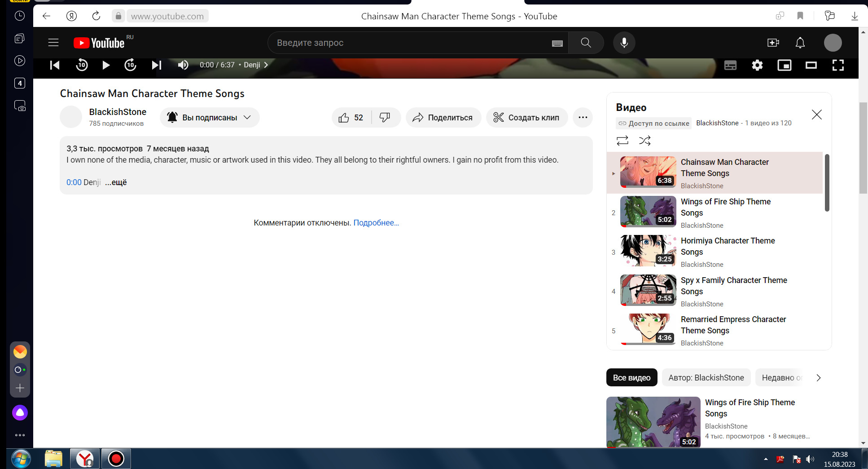Click the page vertical scrollbar
Image resolution: width=868 pixels, height=469 pixels.
863,148
